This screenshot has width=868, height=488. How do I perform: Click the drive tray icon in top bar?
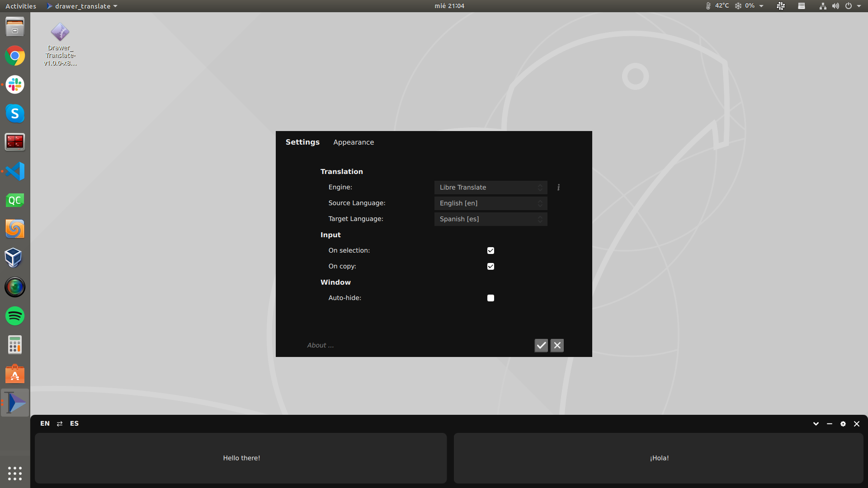802,6
